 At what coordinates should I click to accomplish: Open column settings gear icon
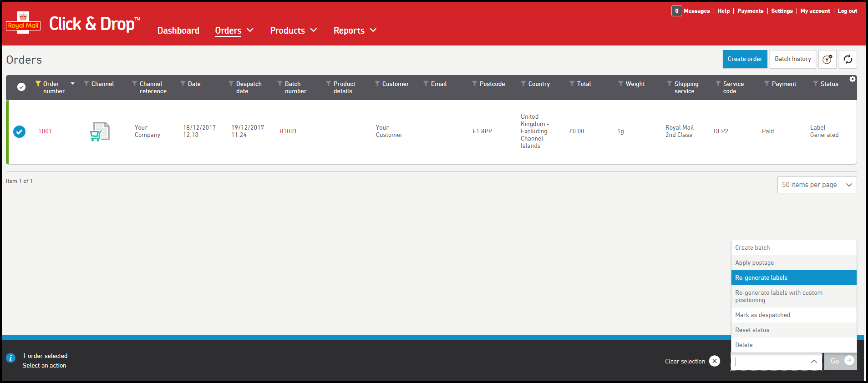852,79
